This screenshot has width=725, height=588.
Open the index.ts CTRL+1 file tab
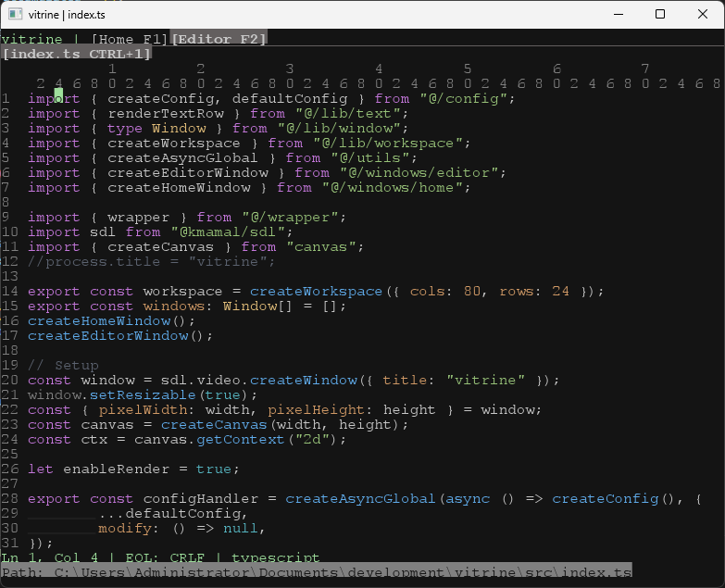coord(77,54)
